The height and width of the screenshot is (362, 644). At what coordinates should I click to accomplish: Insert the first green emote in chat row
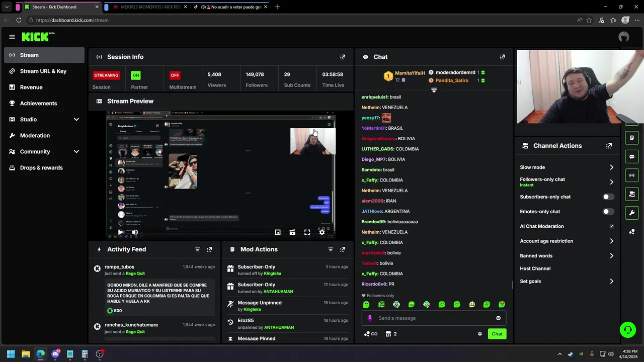(x=366, y=305)
